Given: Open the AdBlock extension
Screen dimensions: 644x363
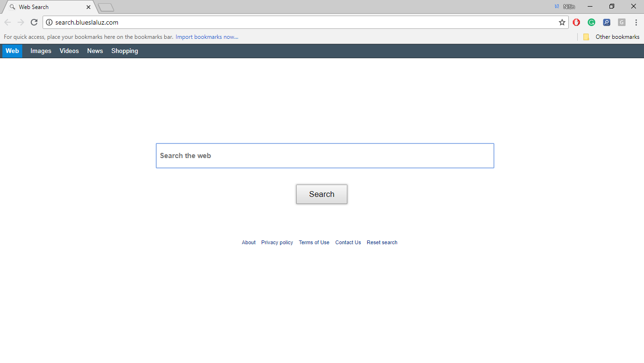Looking at the screenshot, I should tap(576, 22).
